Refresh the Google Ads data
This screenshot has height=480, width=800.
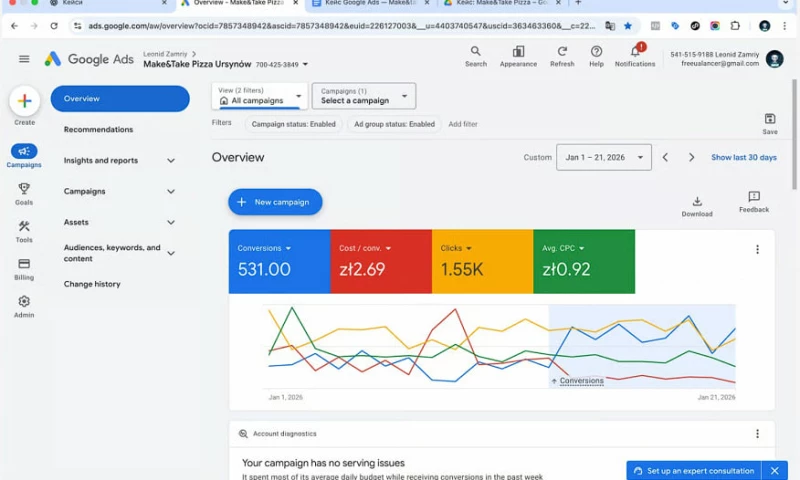pyautogui.click(x=562, y=52)
